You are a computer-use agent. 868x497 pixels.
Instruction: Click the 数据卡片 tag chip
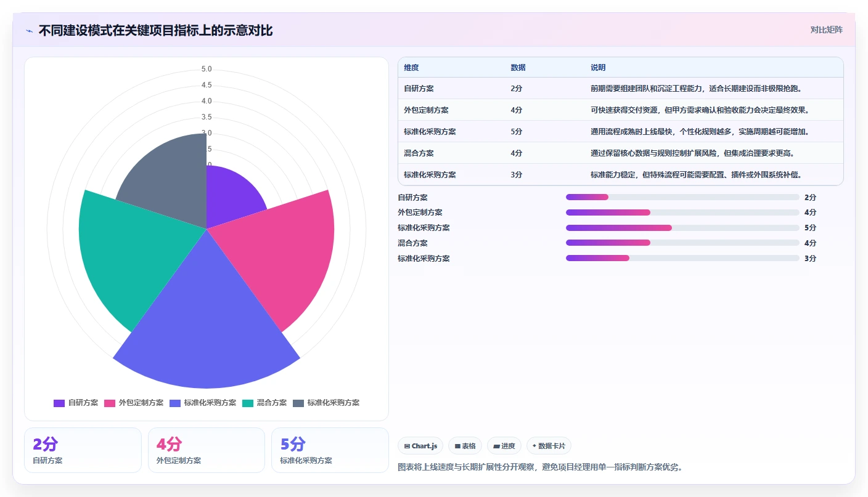point(549,446)
